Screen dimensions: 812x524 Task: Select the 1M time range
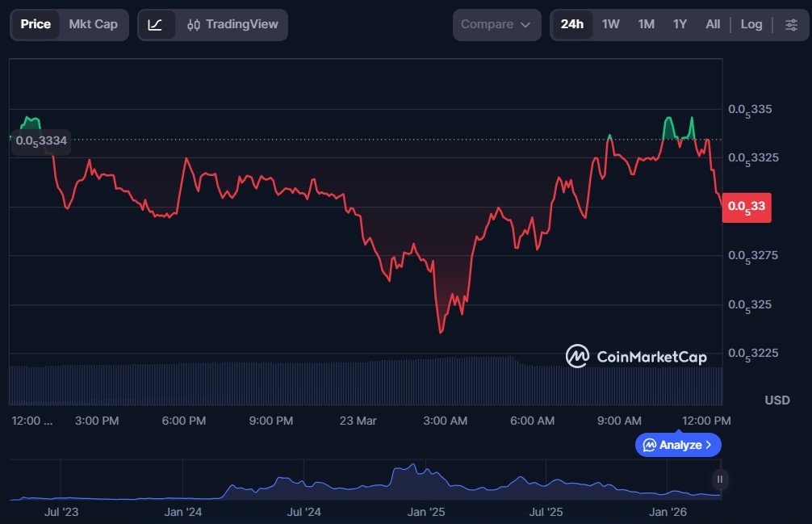[646, 24]
